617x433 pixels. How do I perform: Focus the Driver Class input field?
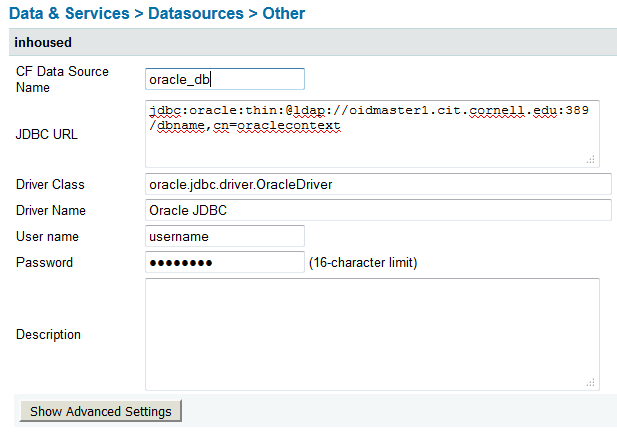coord(378,184)
